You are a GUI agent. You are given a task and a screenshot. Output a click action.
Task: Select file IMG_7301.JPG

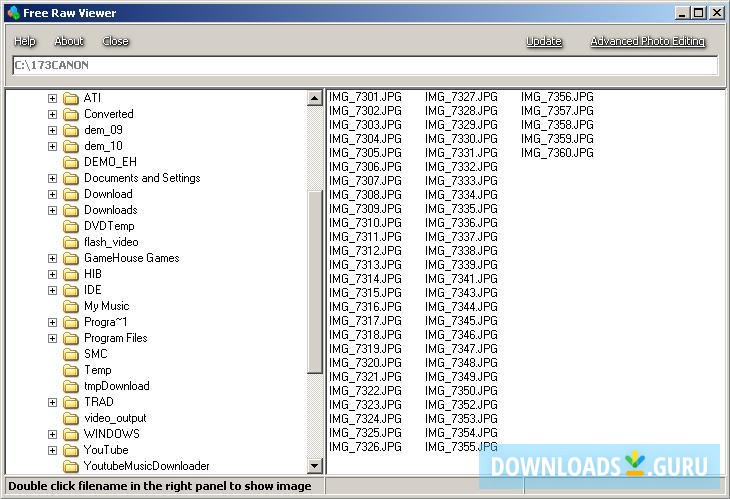365,97
